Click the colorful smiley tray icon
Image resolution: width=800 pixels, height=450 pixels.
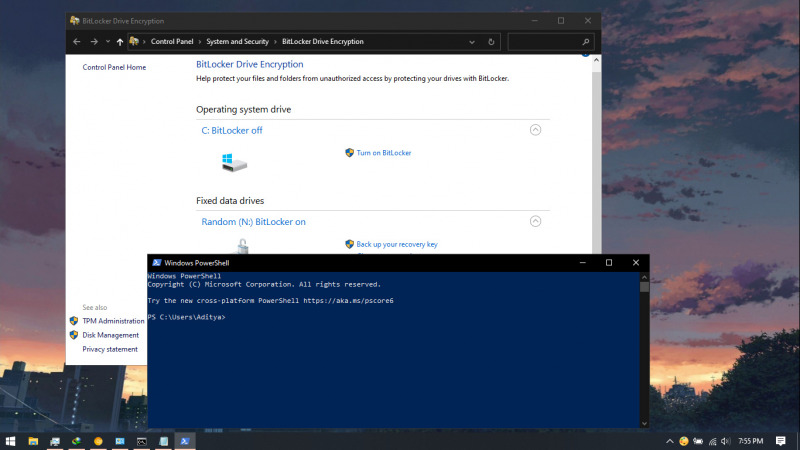pyautogui.click(x=684, y=441)
